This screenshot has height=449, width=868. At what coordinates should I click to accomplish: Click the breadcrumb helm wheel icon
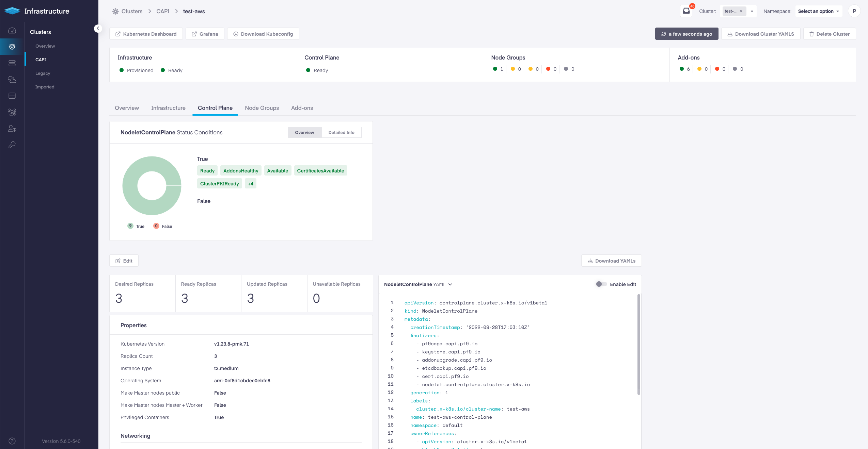[x=115, y=11]
